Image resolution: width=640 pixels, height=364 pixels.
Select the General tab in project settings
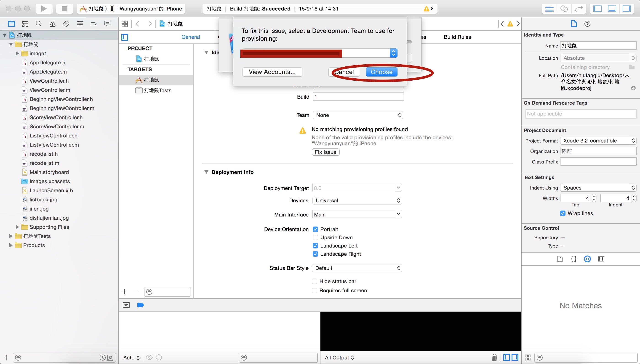coord(190,37)
